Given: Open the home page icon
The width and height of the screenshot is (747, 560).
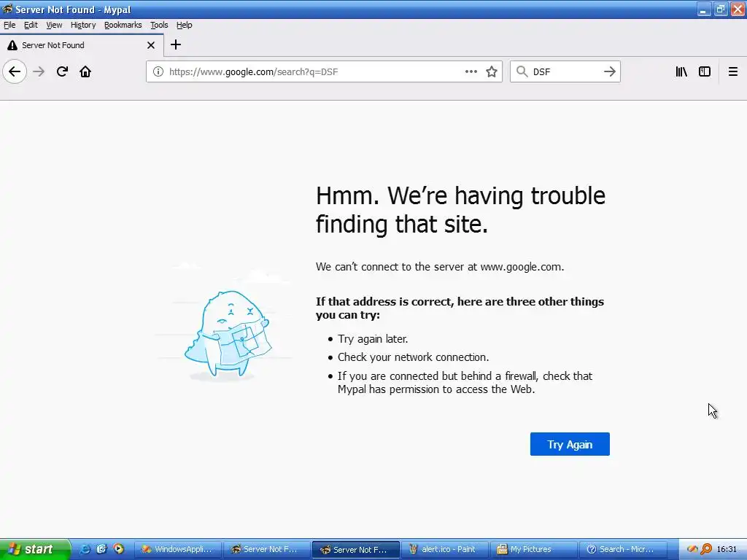Looking at the screenshot, I should pos(85,71).
